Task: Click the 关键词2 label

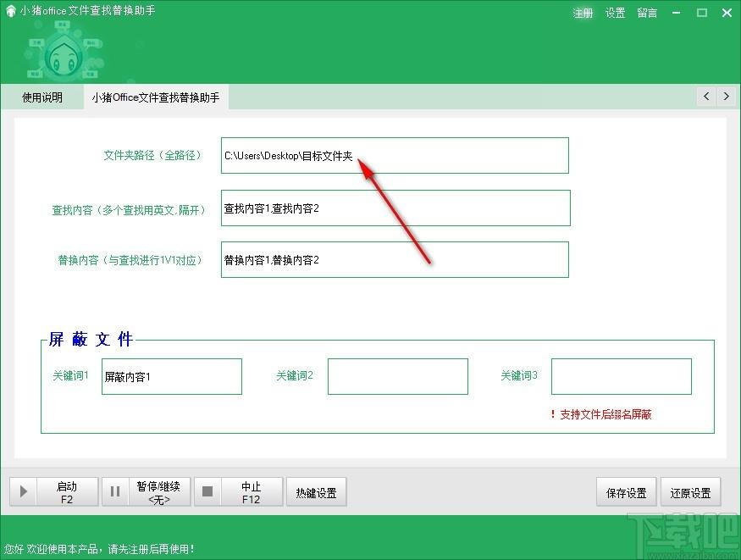Action: click(x=295, y=375)
